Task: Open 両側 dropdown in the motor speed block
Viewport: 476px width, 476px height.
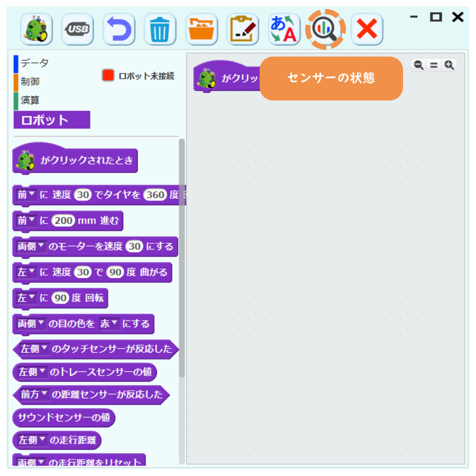Action: (31, 246)
